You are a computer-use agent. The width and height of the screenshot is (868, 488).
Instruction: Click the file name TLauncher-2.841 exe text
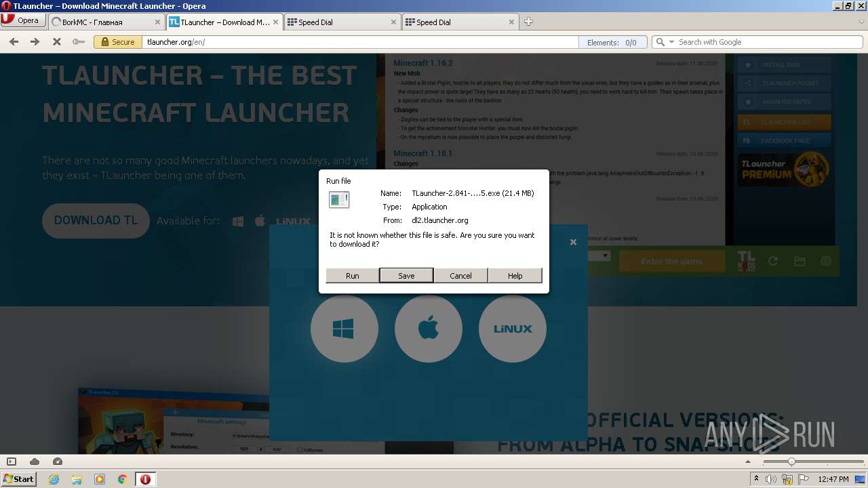(x=473, y=193)
